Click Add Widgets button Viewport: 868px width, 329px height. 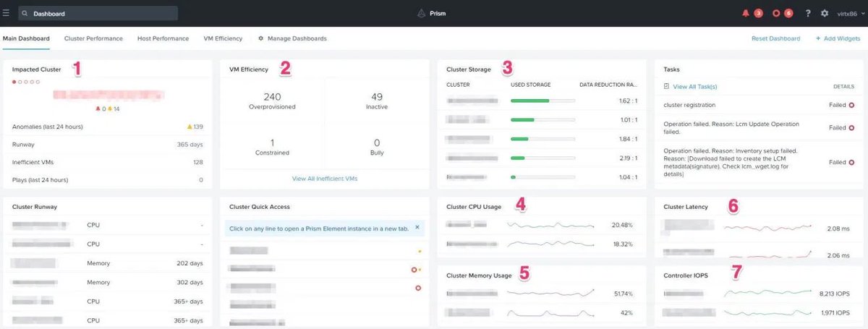(x=838, y=38)
